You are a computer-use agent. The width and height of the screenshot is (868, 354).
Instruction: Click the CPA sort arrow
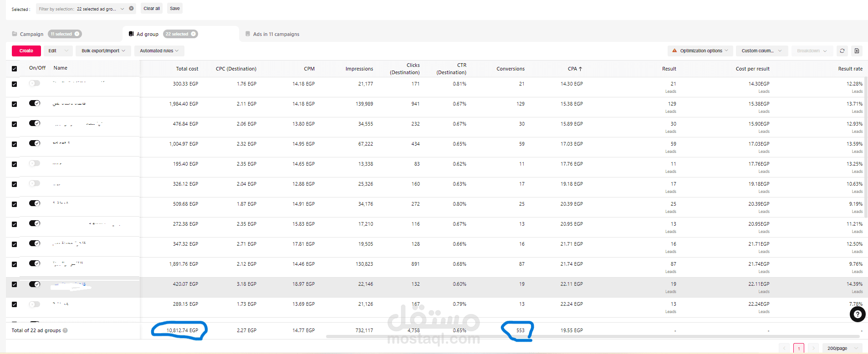[580, 69]
